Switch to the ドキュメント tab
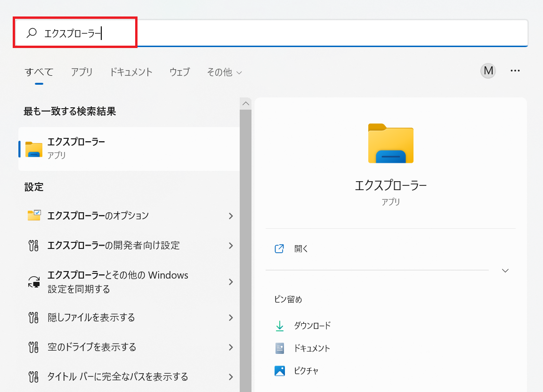 [x=131, y=72]
